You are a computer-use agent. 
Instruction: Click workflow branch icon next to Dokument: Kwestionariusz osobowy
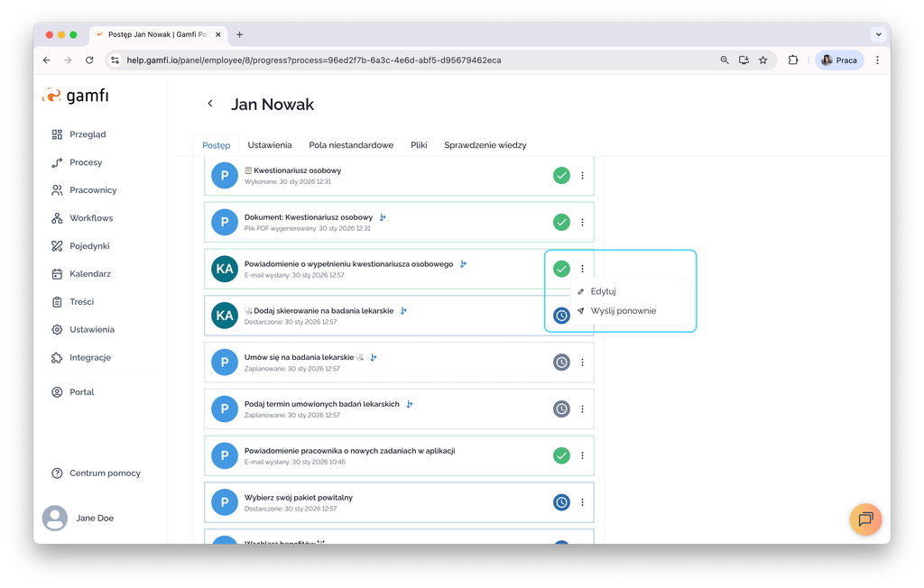click(383, 217)
